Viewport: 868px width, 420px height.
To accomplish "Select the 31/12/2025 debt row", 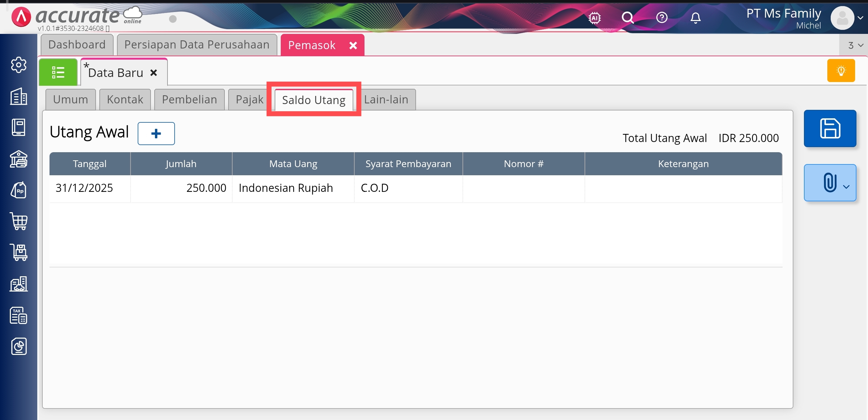I will tap(84, 188).
